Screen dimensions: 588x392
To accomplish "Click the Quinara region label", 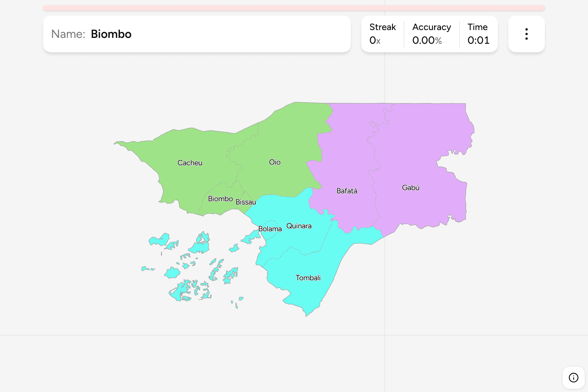I will click(x=299, y=226).
